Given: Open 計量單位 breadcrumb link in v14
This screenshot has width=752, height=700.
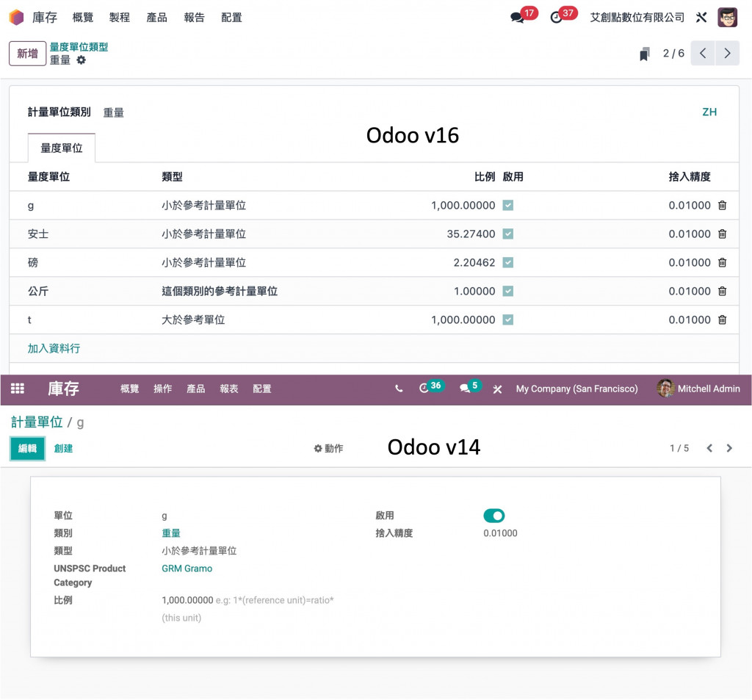Looking at the screenshot, I should 37,422.
